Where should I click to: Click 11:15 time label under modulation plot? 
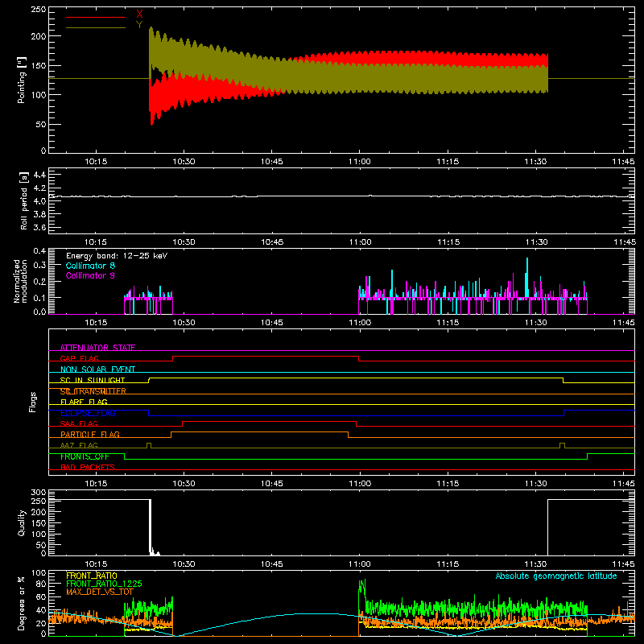coord(448,323)
